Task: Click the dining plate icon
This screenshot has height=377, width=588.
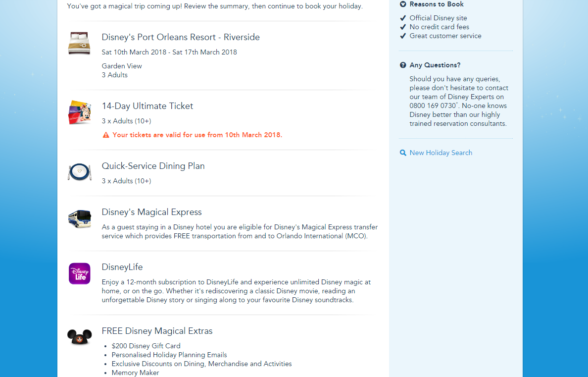Action: [x=80, y=172]
